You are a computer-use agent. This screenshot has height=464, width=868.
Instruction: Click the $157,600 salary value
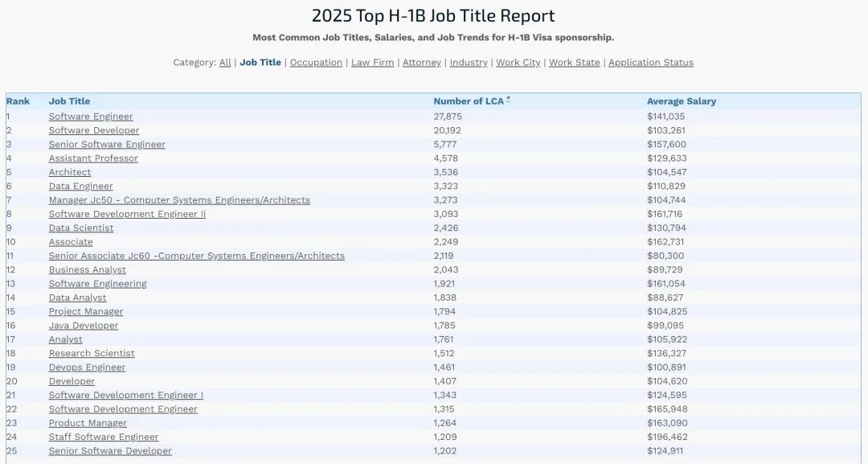pos(666,145)
